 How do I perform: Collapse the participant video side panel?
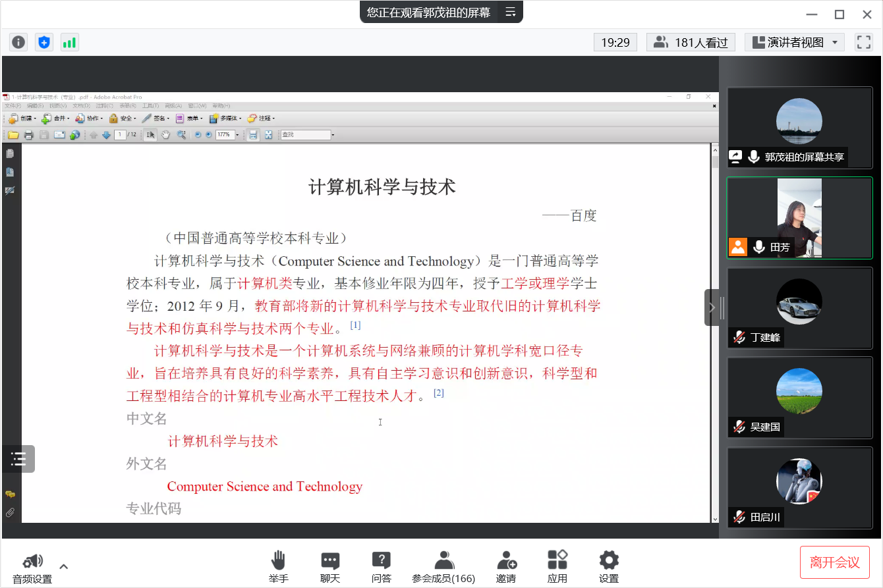[x=712, y=307]
